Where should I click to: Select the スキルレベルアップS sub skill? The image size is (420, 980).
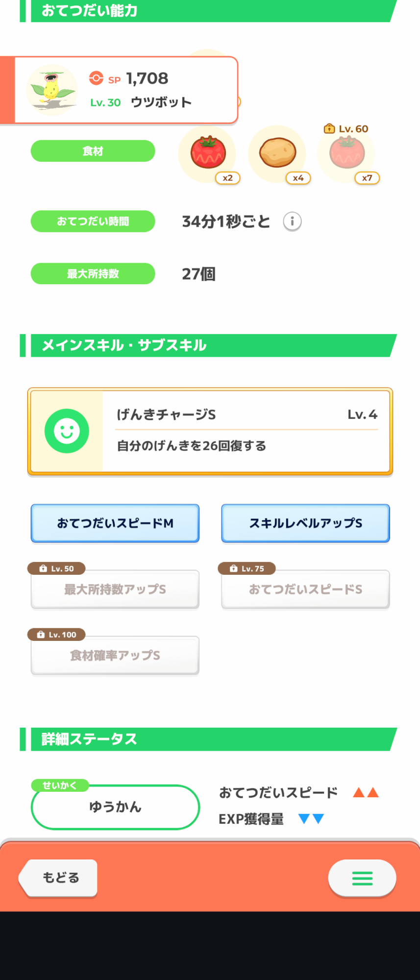point(305,523)
